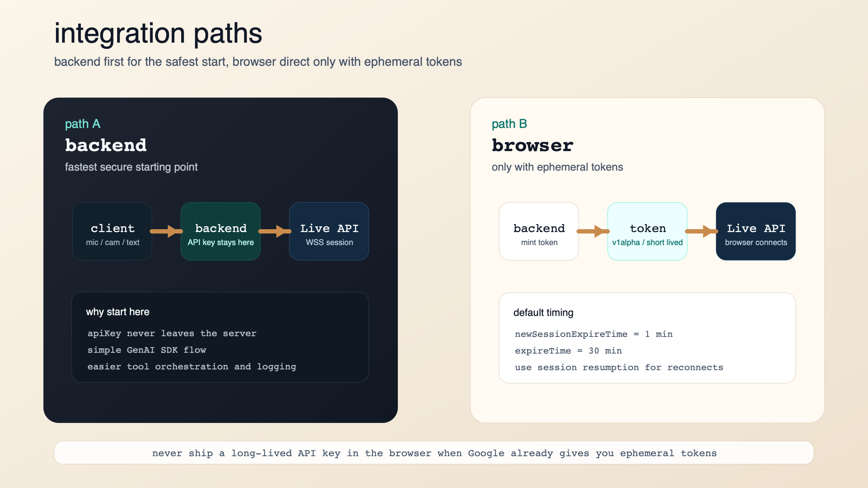Click the token v1alpha short lived node
This screenshot has width=868, height=488.
[647, 231]
